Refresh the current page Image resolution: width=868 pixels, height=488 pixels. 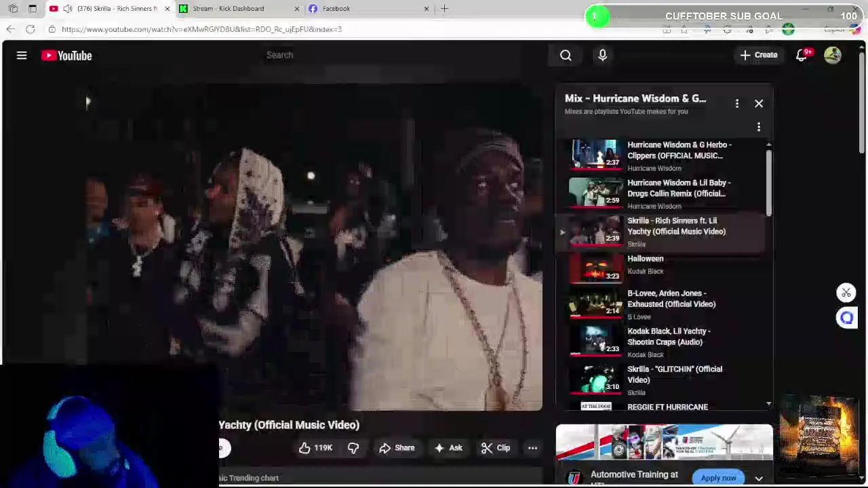point(31,29)
